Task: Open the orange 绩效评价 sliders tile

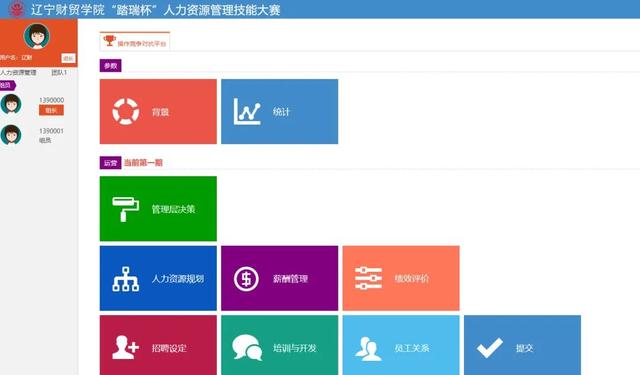Action: coord(401,278)
